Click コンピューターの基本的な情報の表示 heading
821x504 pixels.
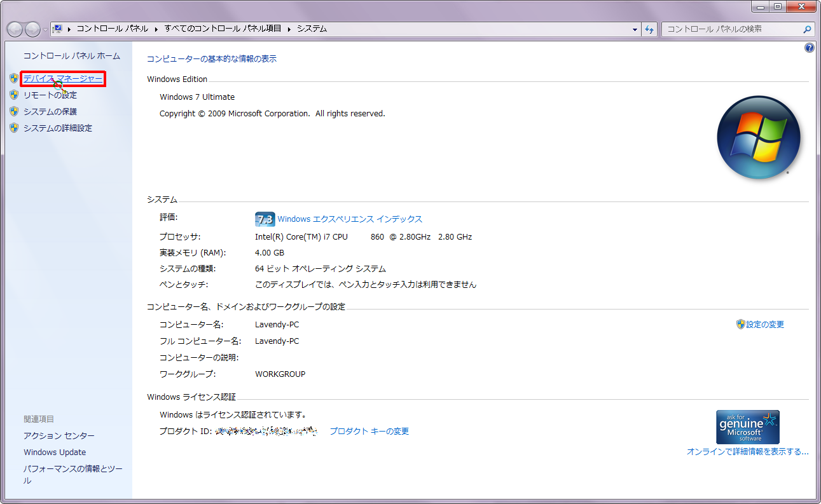212,58
